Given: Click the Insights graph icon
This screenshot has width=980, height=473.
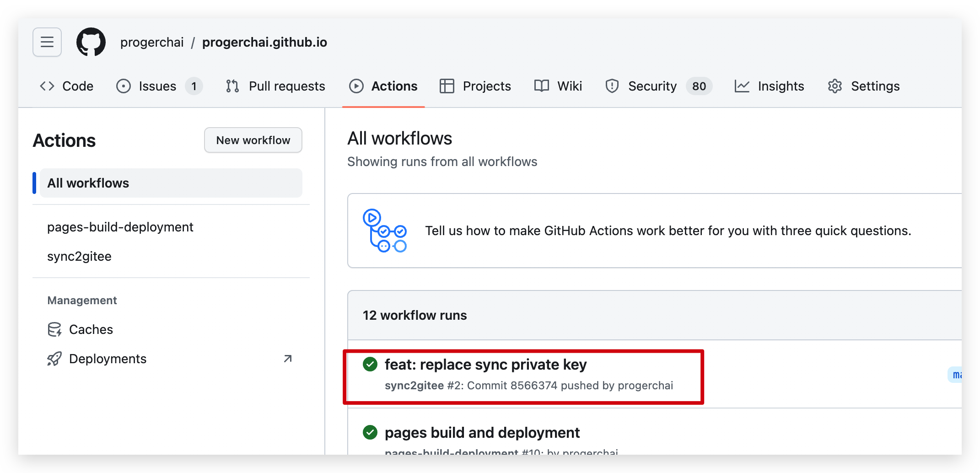Looking at the screenshot, I should coord(742,86).
